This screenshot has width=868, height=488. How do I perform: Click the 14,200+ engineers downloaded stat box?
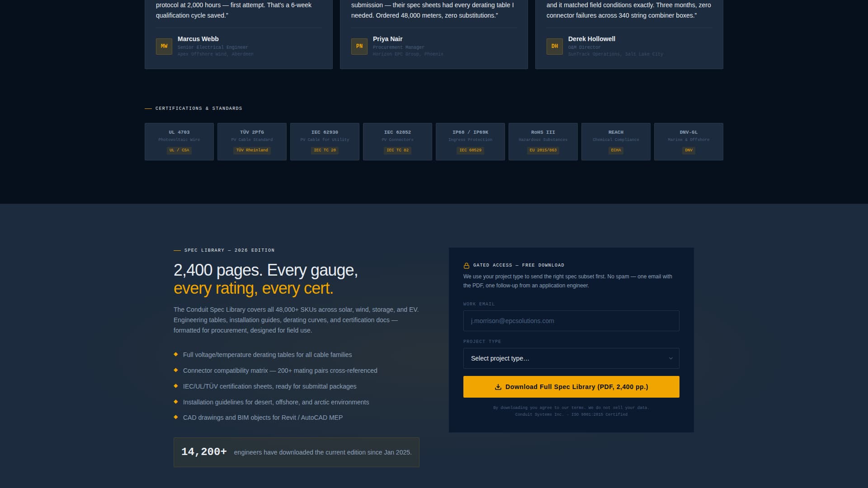[x=296, y=452]
